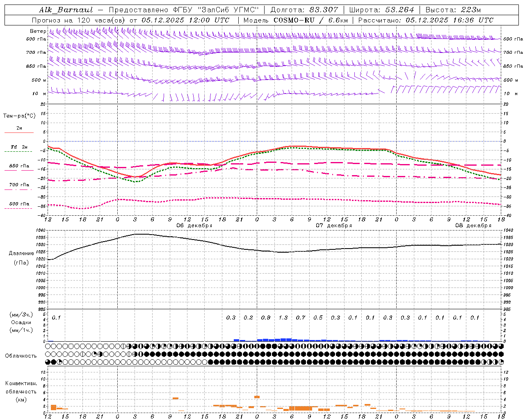Click the '08 декабря' date label
The image size is (525, 420).
[x=473, y=226]
